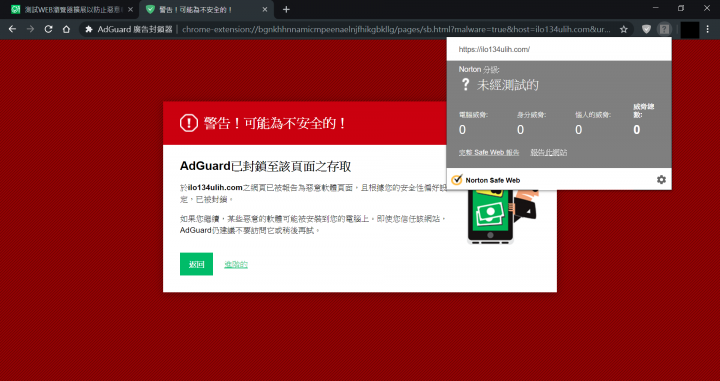Open the AdGuard shield extension icon
The image size is (720, 381).
pos(646,29)
